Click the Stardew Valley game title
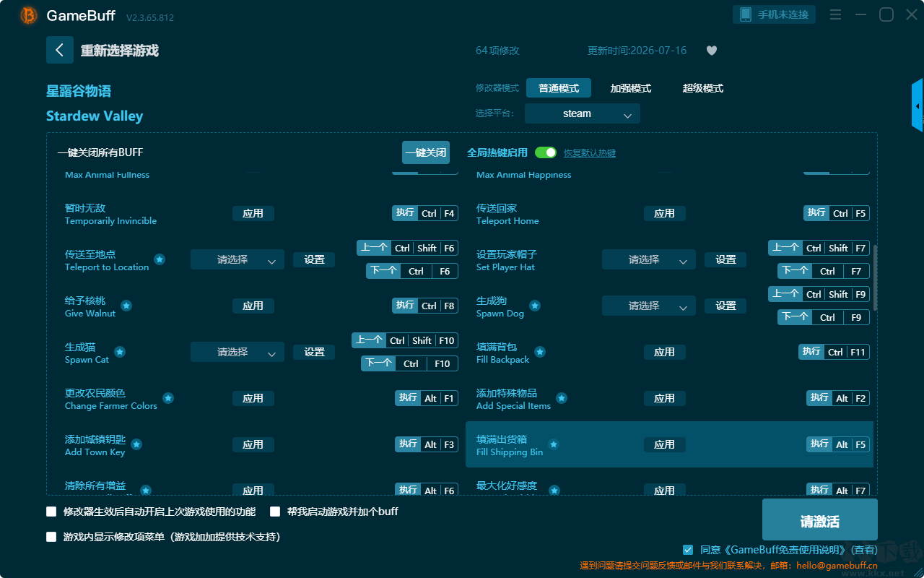 click(x=95, y=116)
